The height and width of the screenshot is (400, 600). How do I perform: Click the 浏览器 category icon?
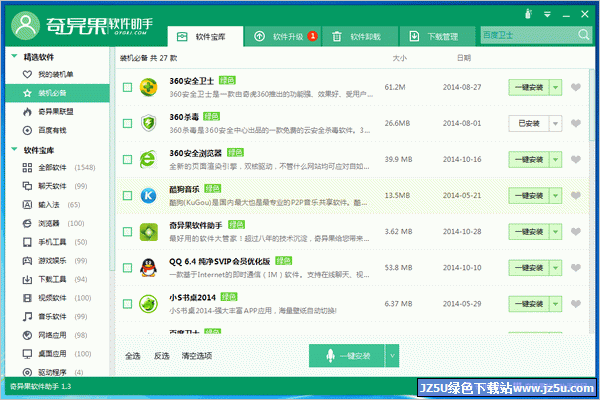tap(27, 224)
